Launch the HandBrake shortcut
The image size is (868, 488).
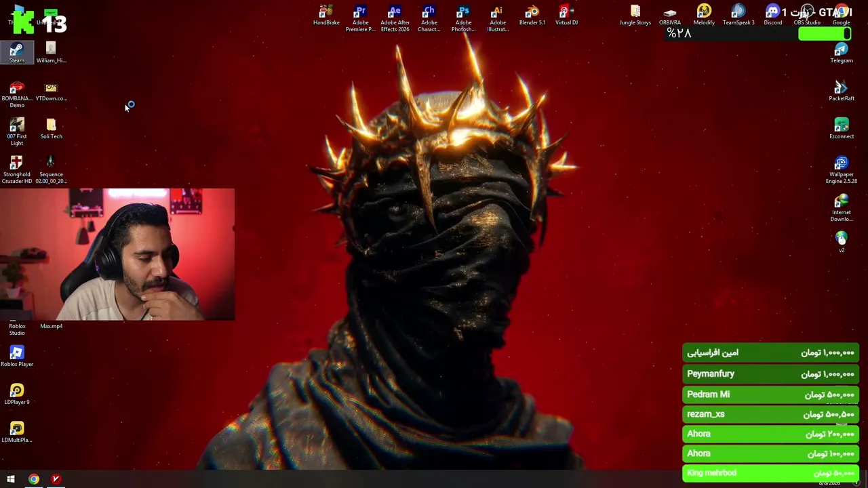326,16
